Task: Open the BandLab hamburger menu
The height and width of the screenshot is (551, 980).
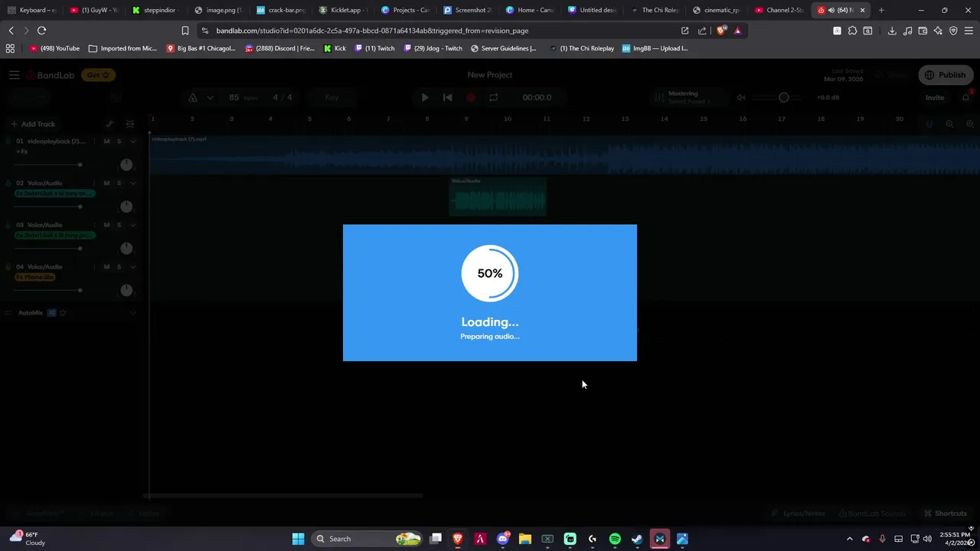Action: pos(14,75)
